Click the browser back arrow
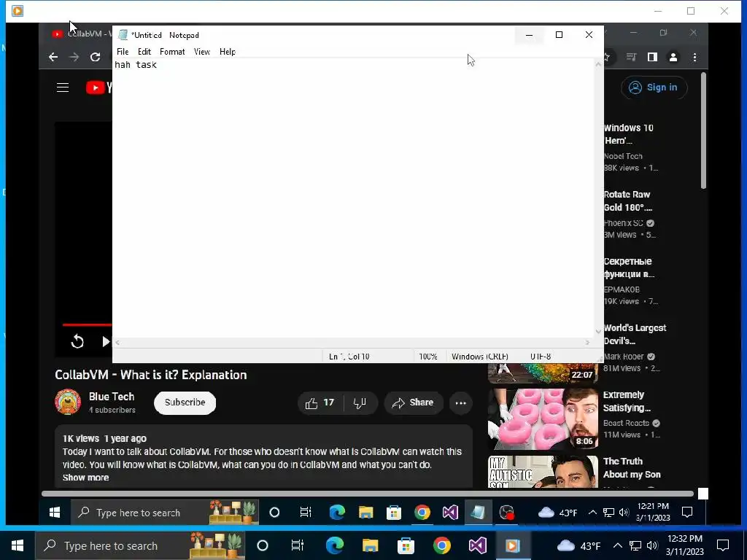 [x=53, y=57]
